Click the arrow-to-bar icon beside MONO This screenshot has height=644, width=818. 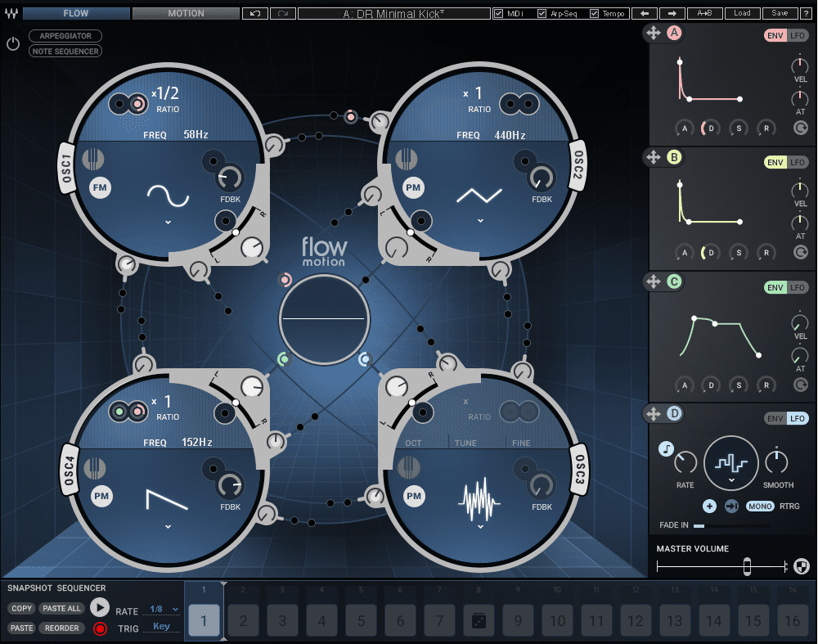(x=731, y=507)
